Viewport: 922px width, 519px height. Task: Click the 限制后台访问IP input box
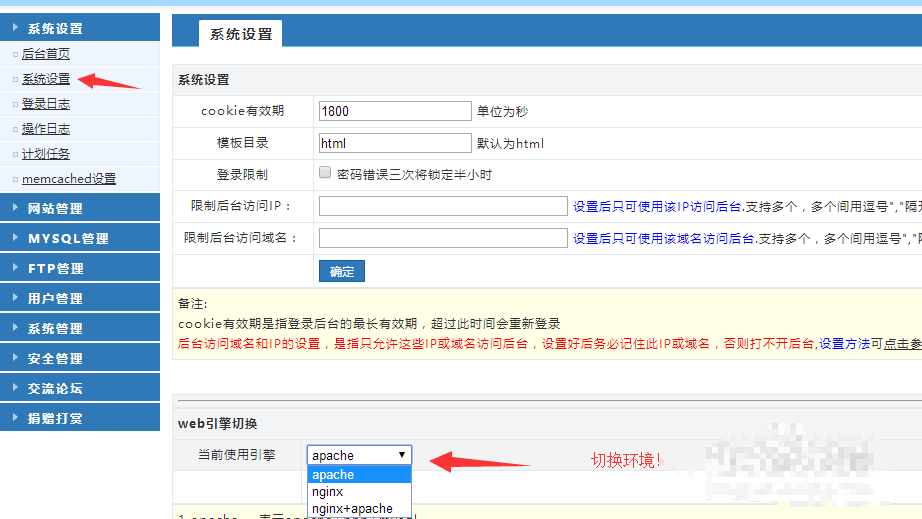coord(443,206)
